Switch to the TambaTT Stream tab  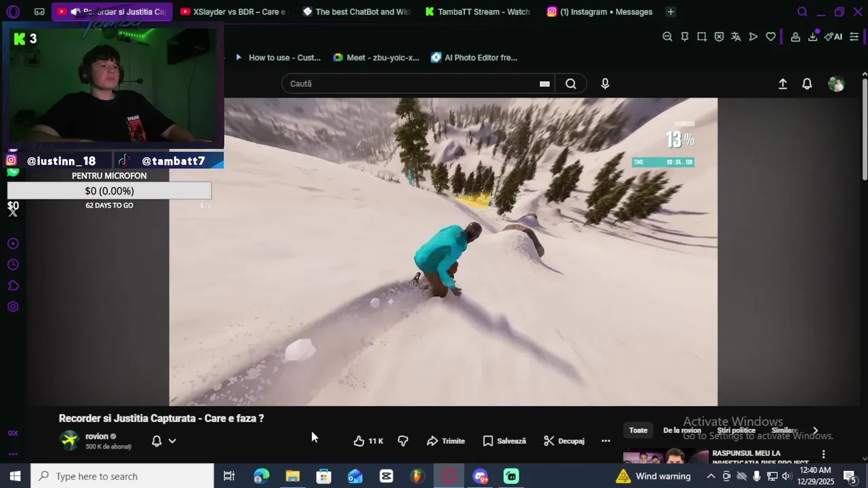pos(477,12)
